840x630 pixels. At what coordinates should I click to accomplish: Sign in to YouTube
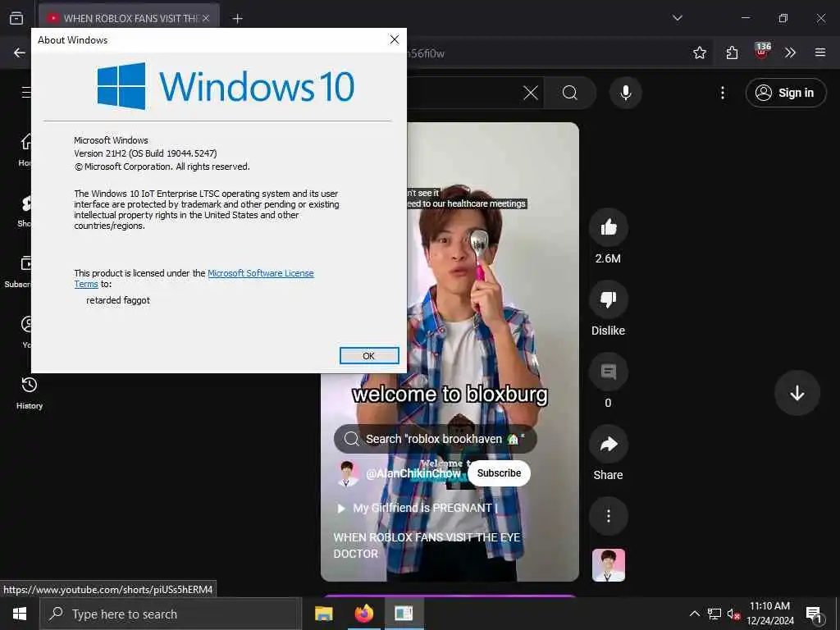tap(785, 93)
